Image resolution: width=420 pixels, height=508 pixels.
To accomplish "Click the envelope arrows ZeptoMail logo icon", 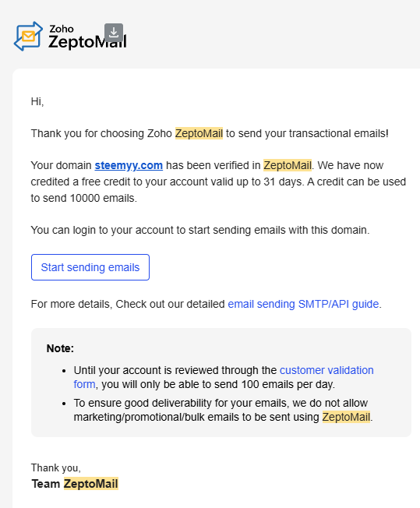I will tap(28, 37).
